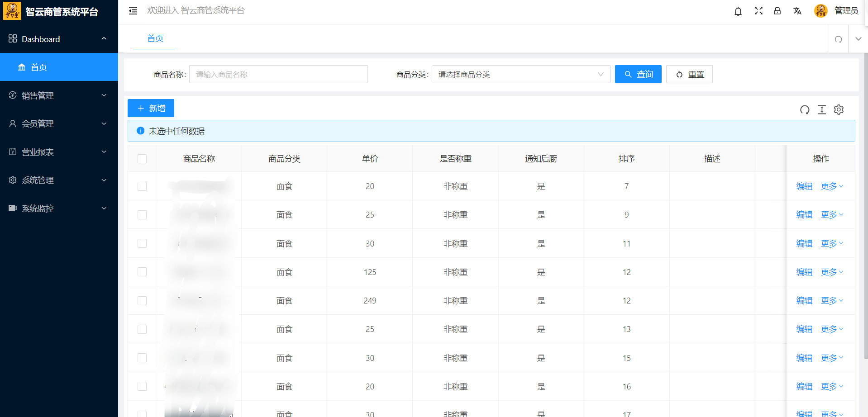The height and width of the screenshot is (417, 868).
Task: Click the vertical page scrollbar
Action: [866, 206]
